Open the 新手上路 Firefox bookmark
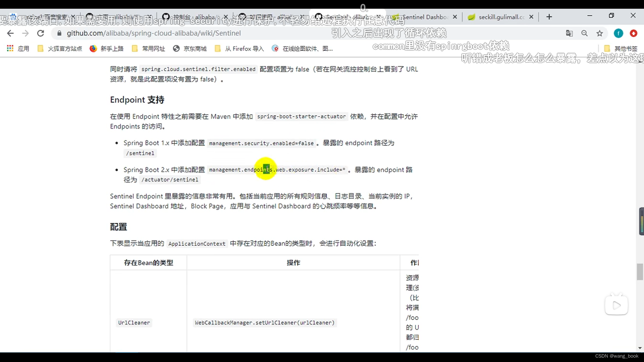Viewport: 644px width, 362px height. pyautogui.click(x=107, y=49)
